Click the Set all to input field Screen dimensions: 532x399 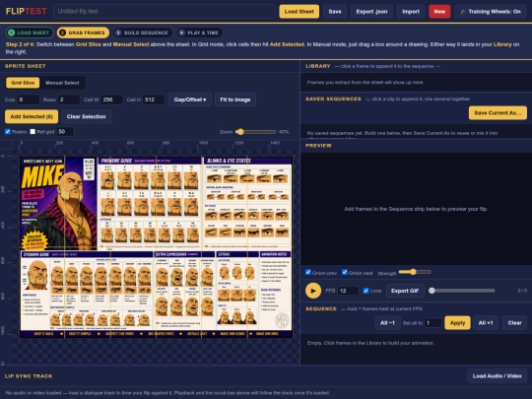(x=432, y=323)
